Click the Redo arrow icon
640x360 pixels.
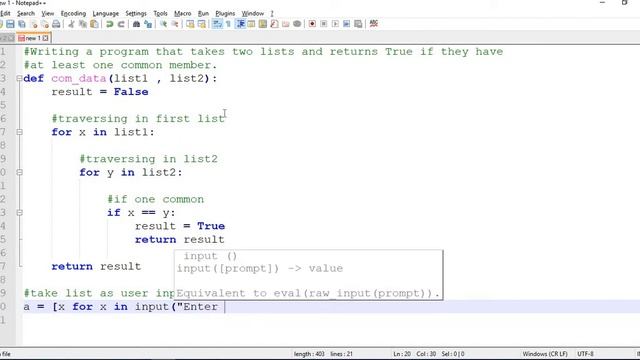[x=121, y=24]
